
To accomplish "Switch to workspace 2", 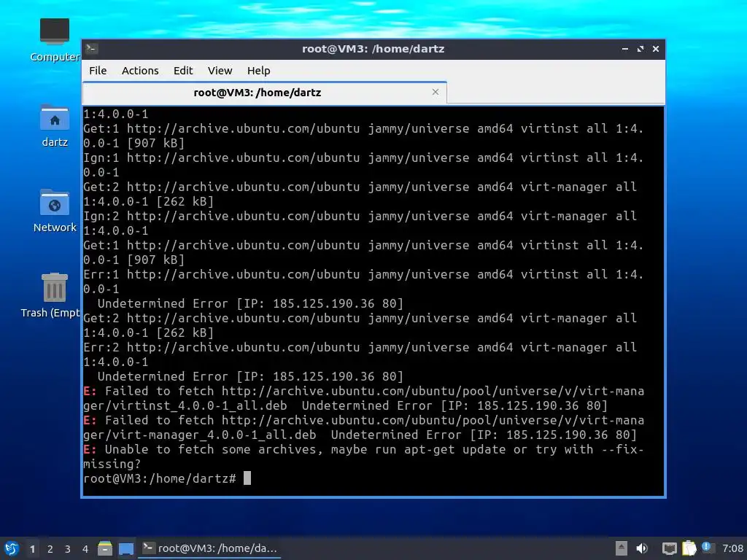I will click(50, 549).
